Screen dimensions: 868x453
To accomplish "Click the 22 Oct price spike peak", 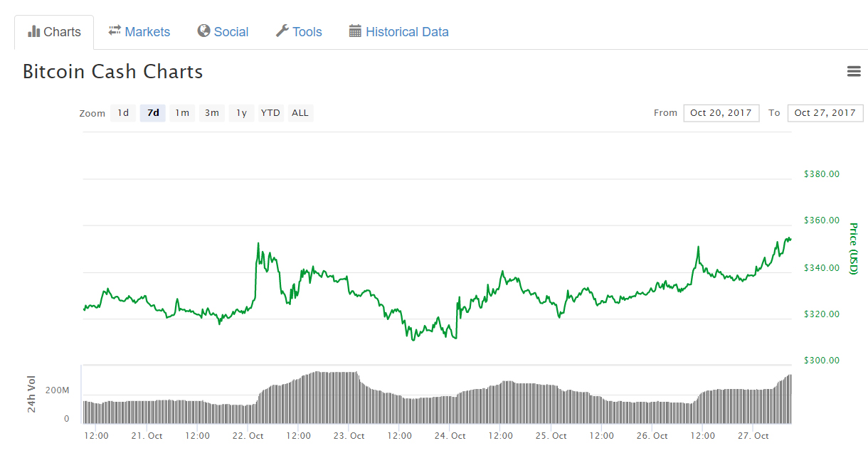I will [x=258, y=243].
